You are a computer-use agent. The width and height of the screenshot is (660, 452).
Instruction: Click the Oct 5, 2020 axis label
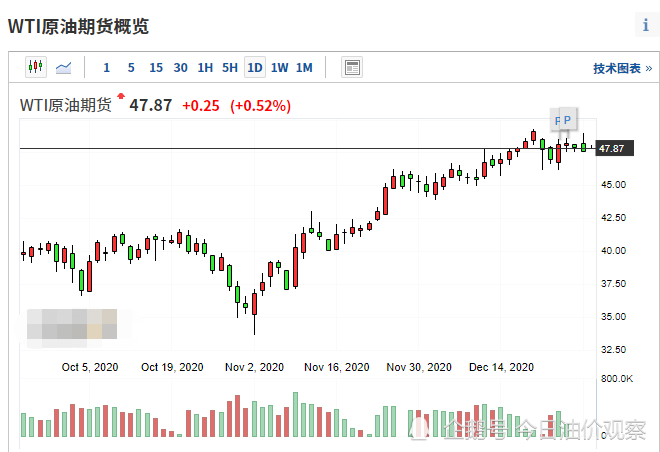click(x=90, y=367)
